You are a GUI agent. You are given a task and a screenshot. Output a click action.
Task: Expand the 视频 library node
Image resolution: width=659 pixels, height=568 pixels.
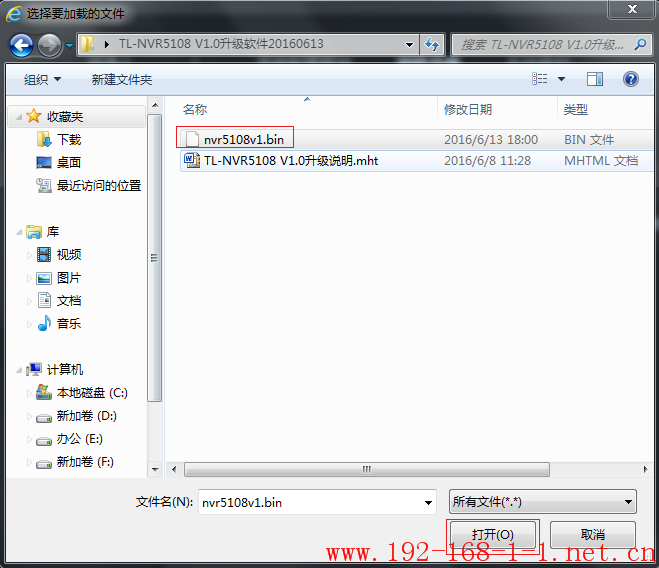click(x=29, y=255)
